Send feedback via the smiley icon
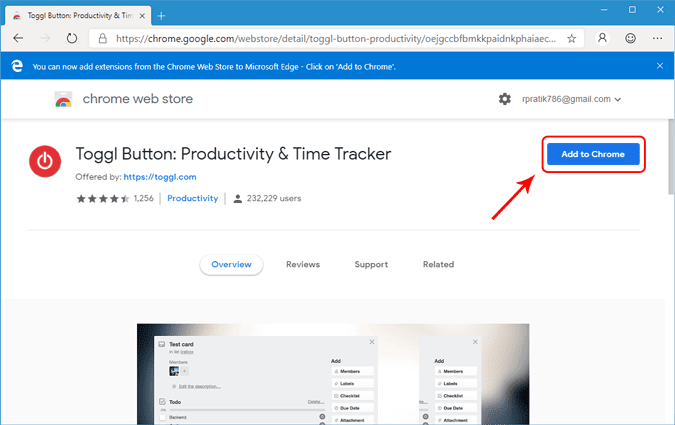This screenshot has width=675, height=425. point(630,38)
